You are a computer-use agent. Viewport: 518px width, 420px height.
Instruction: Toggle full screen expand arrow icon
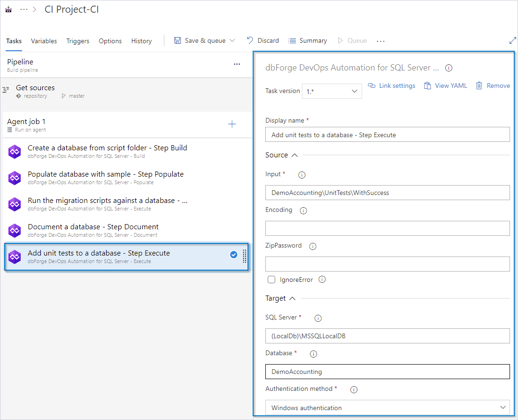pos(512,40)
